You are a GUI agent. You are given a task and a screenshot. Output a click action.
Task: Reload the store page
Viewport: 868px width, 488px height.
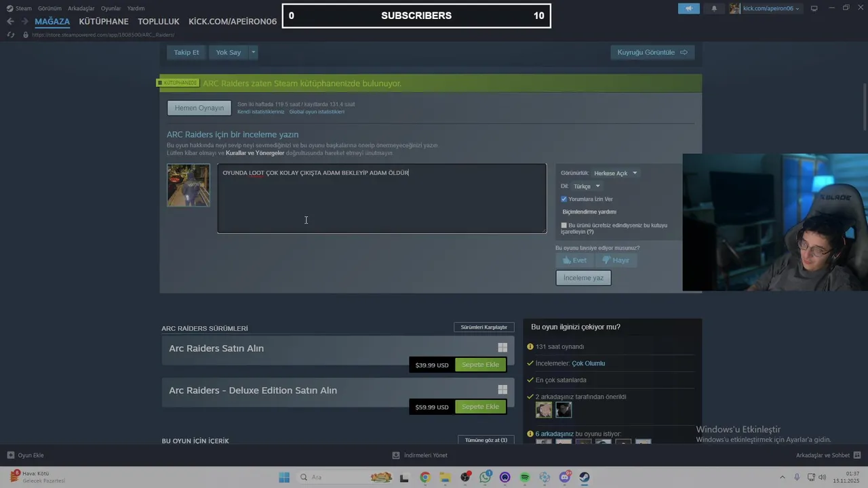12,35
